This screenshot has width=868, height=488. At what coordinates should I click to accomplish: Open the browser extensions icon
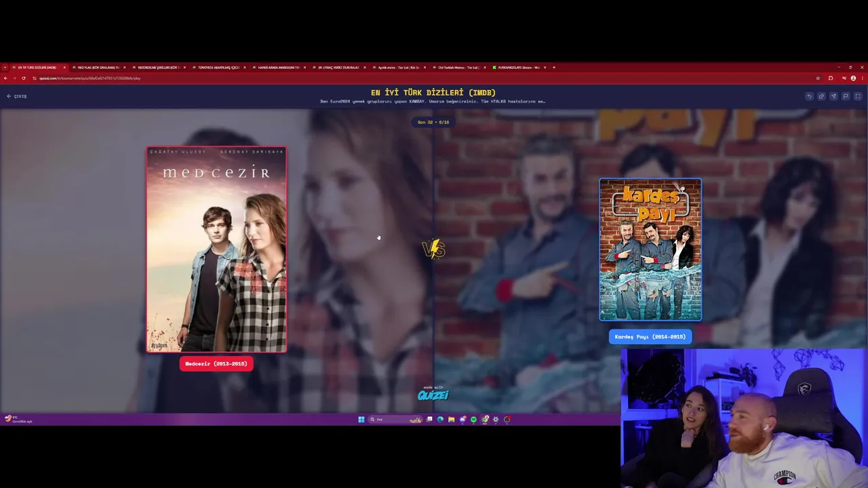pos(831,78)
